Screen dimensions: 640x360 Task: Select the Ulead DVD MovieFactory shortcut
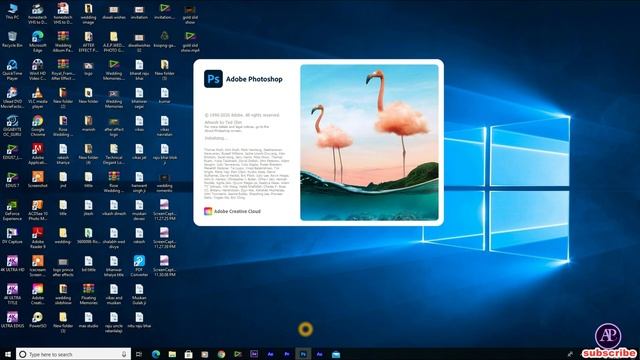[x=12, y=98]
